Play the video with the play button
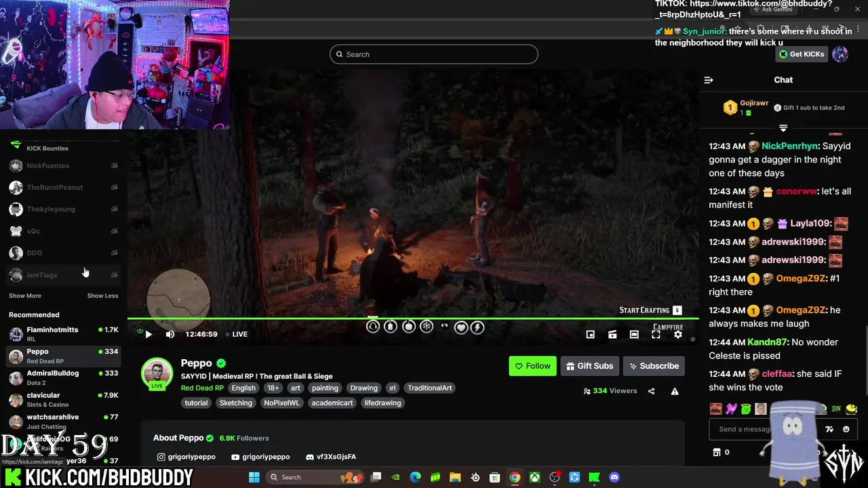 tap(149, 334)
